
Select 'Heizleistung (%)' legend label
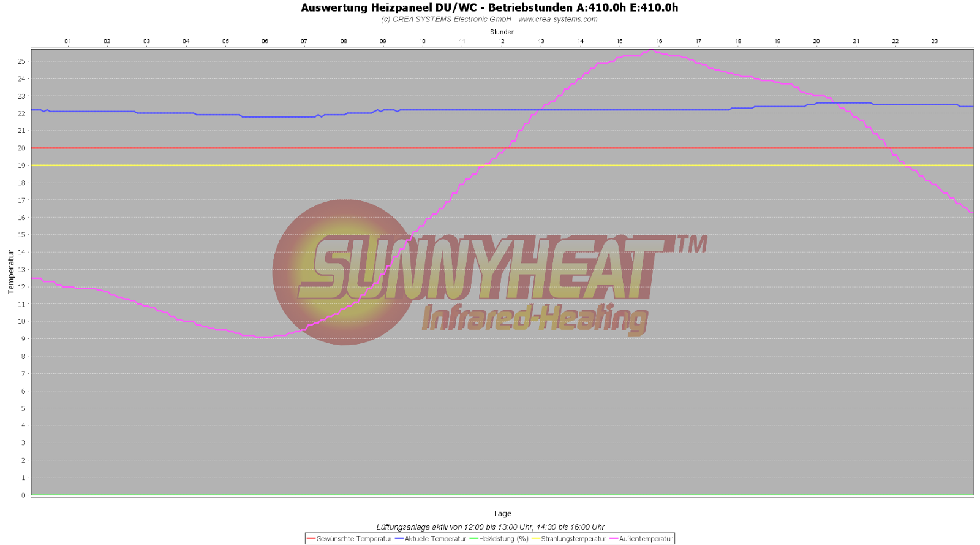click(503, 539)
